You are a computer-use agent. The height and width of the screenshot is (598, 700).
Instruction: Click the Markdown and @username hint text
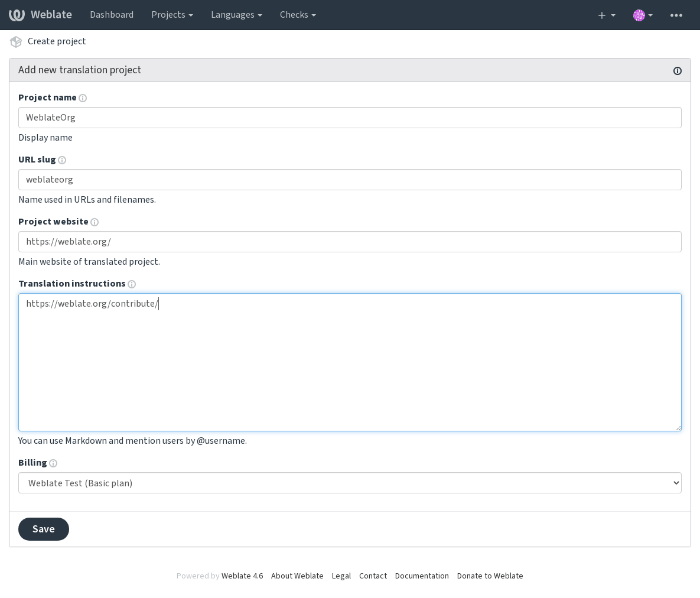[132, 441]
